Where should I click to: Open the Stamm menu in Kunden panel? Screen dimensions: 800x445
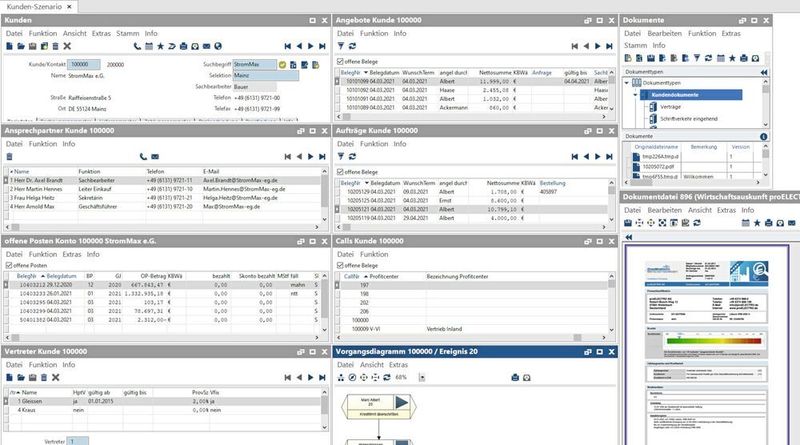[128, 33]
